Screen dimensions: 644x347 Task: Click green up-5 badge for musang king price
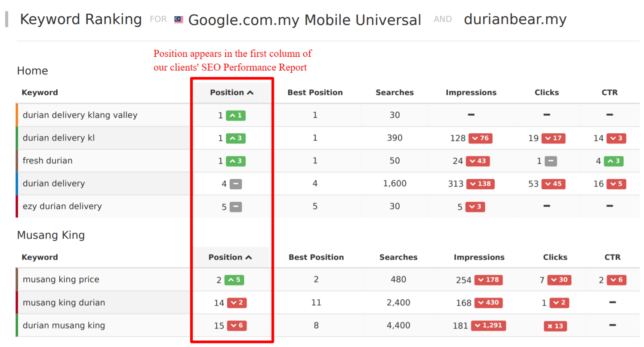tap(234, 280)
